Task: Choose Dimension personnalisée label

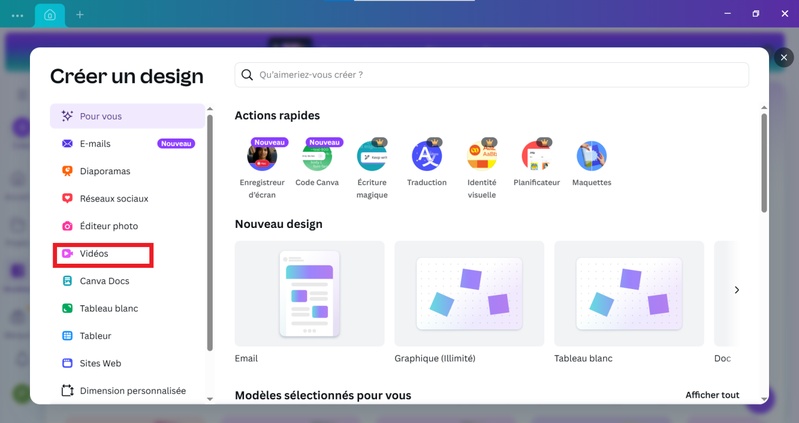Action: tap(132, 391)
